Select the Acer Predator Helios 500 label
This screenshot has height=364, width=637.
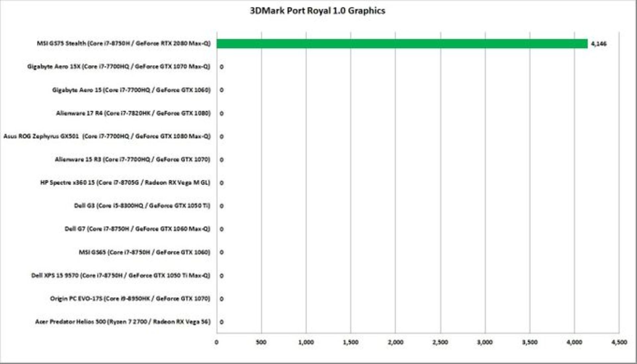(123, 322)
